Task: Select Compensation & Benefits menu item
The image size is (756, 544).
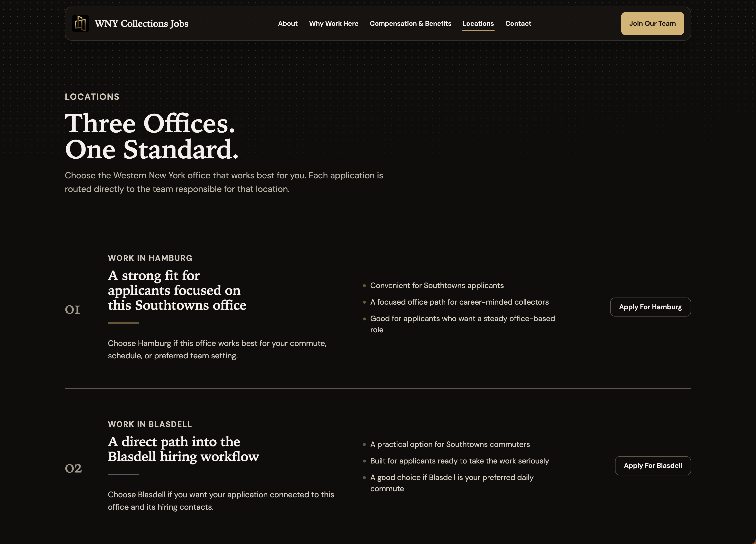Action: click(410, 24)
